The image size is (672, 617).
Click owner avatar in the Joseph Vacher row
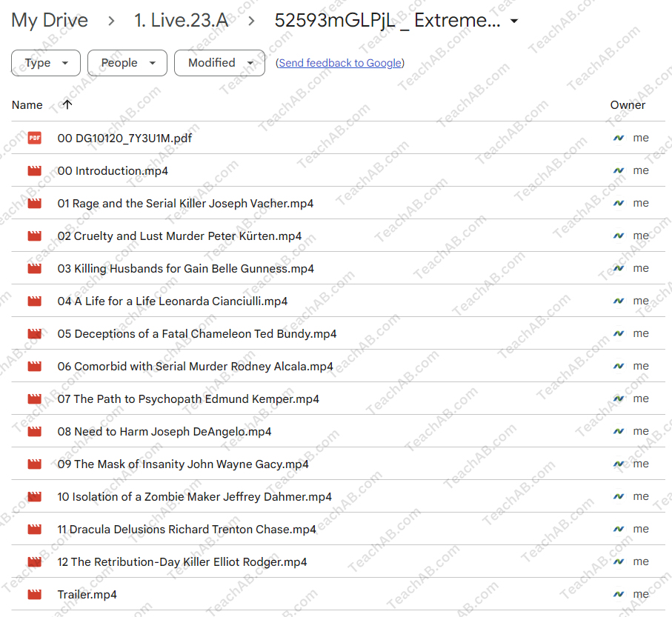(x=619, y=203)
